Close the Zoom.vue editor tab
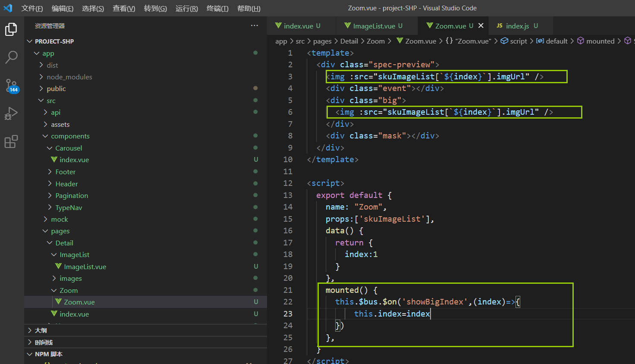635x364 pixels. tap(481, 26)
